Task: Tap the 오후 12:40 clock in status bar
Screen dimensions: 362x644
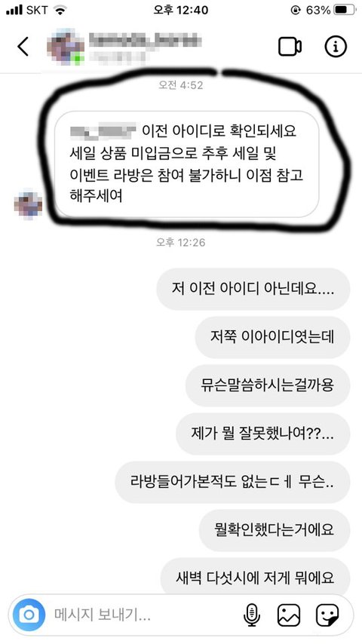Action: tap(181, 11)
